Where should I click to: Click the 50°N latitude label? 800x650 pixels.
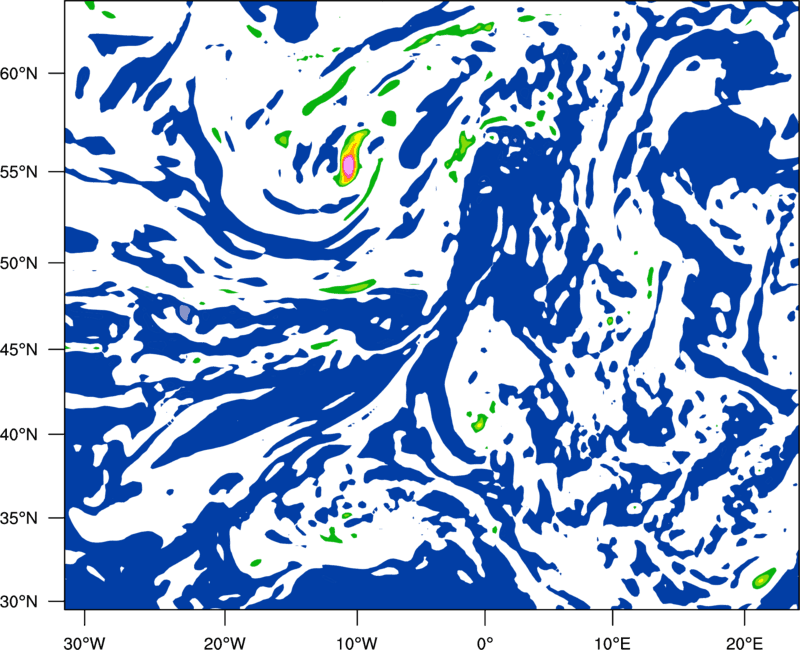(19, 263)
